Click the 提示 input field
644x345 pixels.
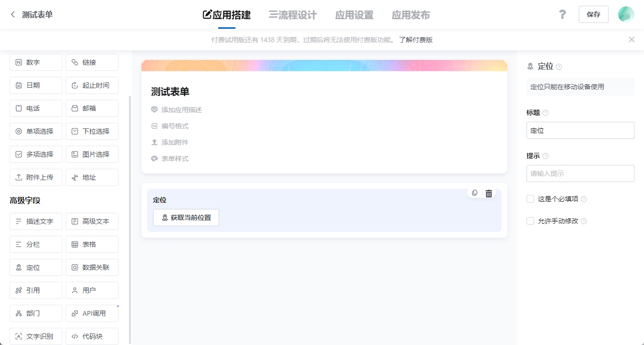click(x=580, y=173)
